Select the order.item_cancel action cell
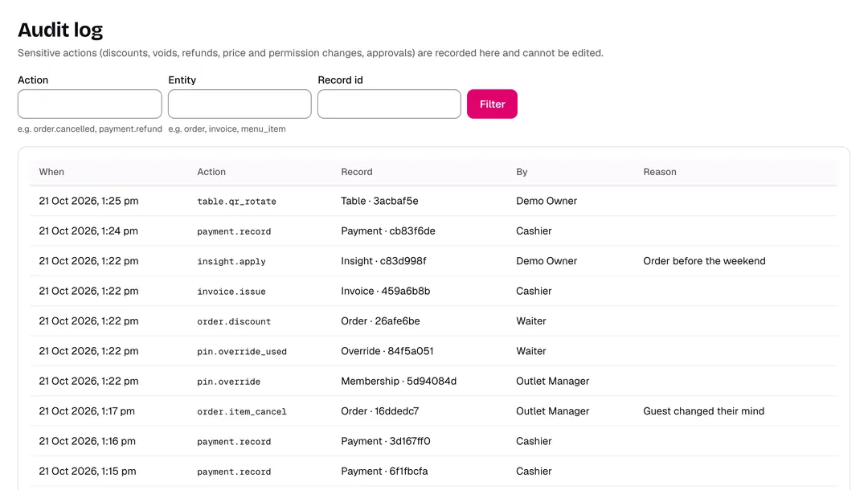 click(x=242, y=411)
